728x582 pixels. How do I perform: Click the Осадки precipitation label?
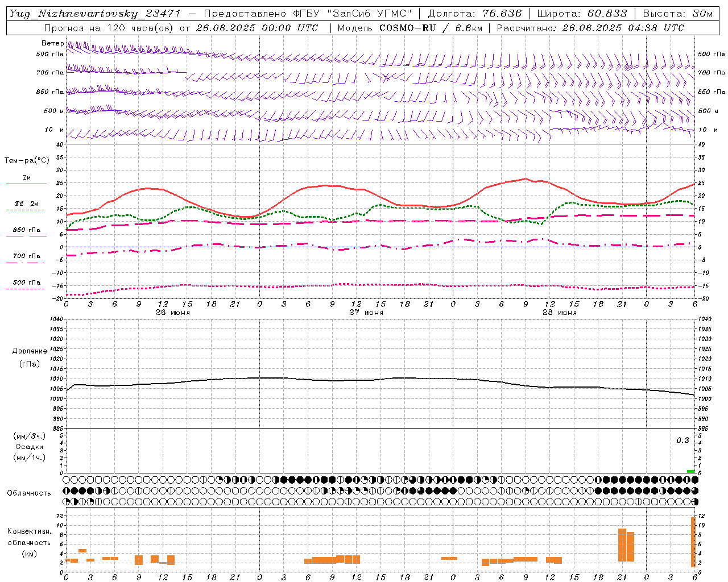click(x=30, y=447)
